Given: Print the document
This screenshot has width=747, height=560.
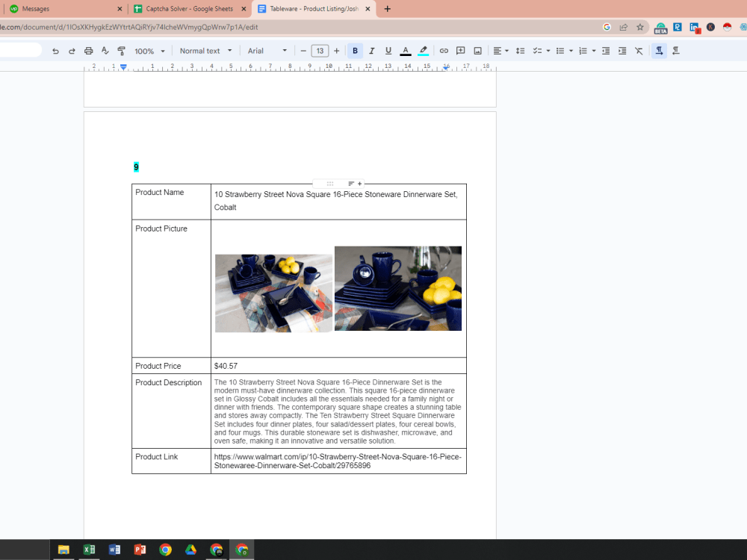Looking at the screenshot, I should [89, 51].
